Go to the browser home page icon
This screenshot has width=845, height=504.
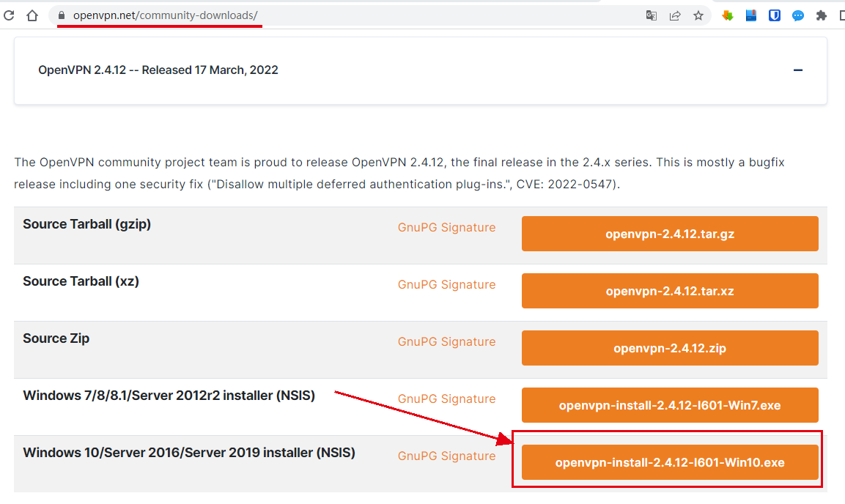tap(32, 15)
